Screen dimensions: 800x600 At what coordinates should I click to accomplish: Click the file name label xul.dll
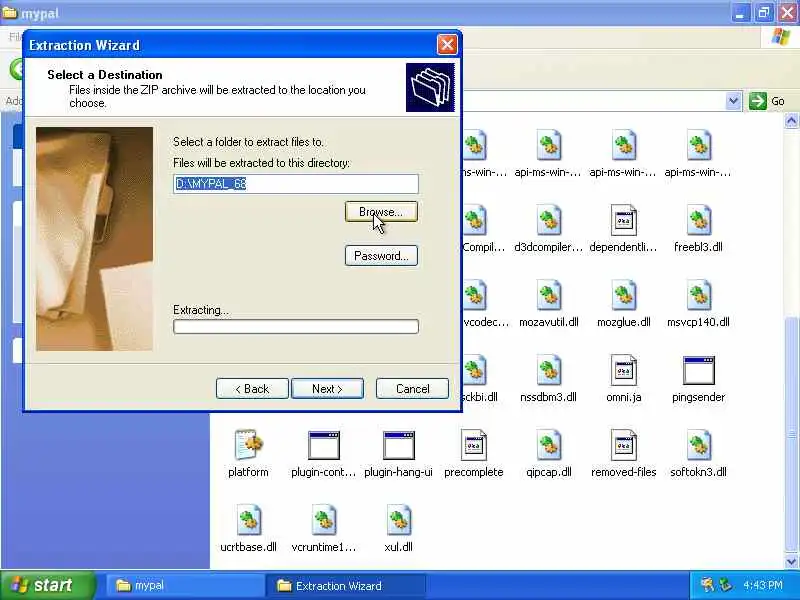click(398, 547)
